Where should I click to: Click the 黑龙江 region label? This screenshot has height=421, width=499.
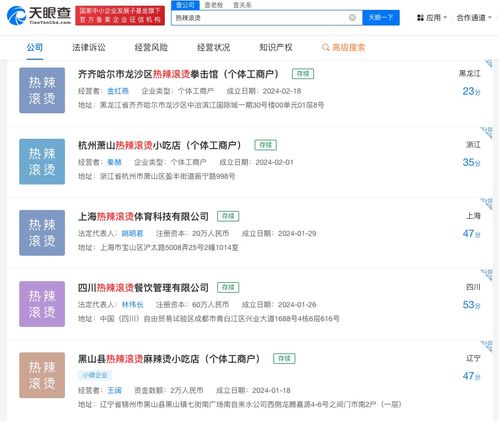tap(470, 73)
